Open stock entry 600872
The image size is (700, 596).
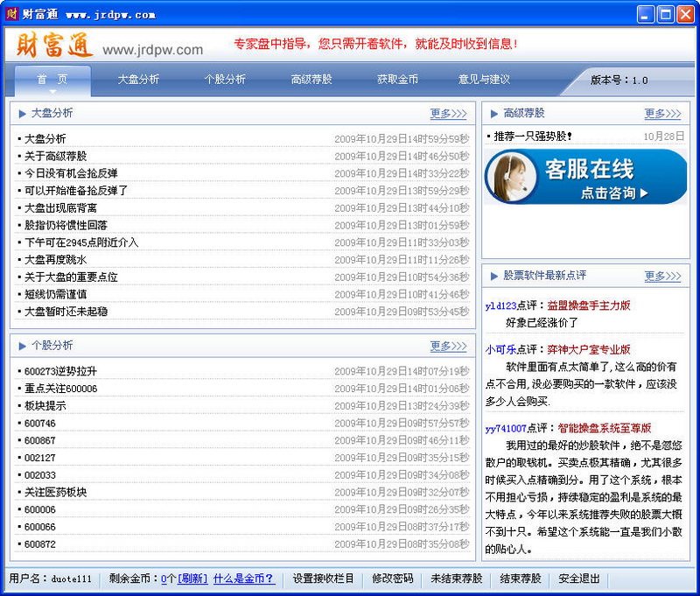40,544
